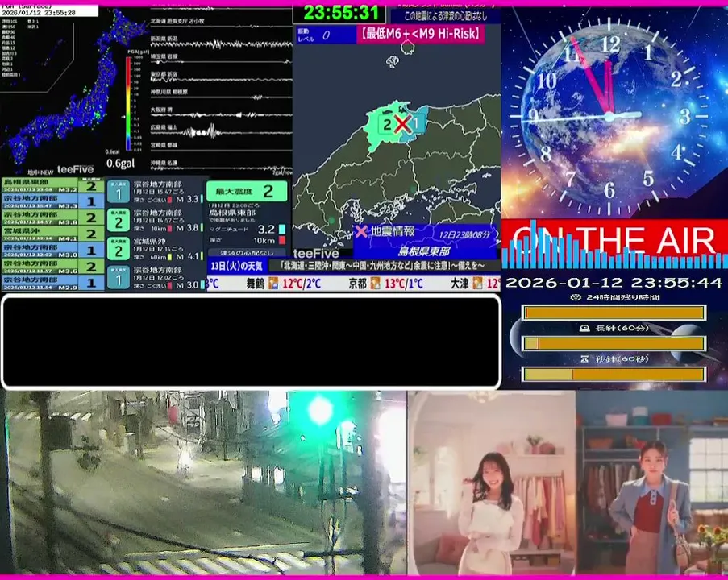Click red depth square next to 10km
The width and height of the screenshot is (728, 580).
pyautogui.click(x=282, y=240)
